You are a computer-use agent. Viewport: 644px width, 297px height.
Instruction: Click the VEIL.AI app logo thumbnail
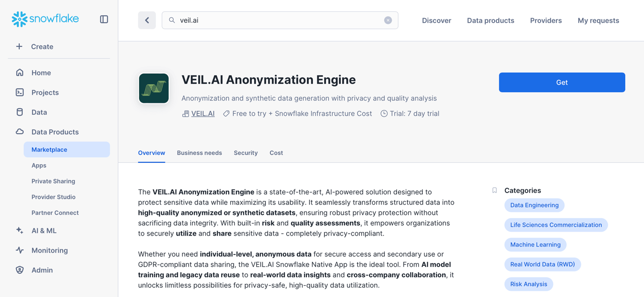pyautogui.click(x=154, y=88)
